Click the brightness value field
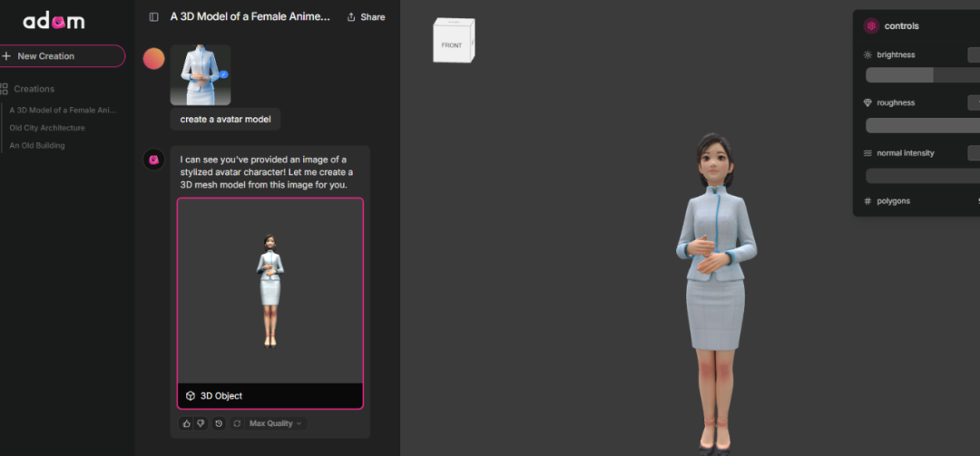Image resolution: width=980 pixels, height=456 pixels. (x=974, y=55)
